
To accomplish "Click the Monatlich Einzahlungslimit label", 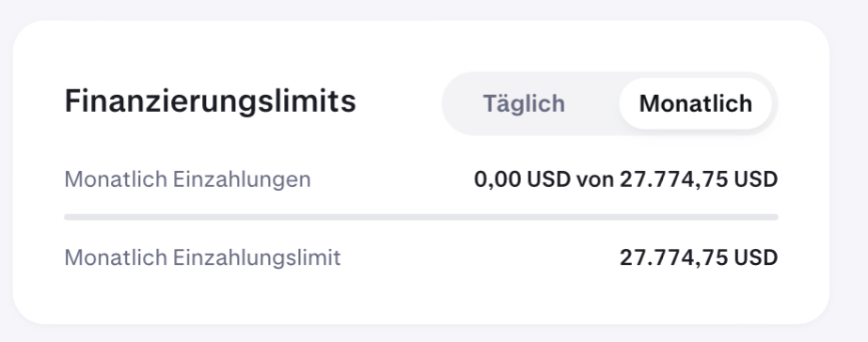I will 202,257.
